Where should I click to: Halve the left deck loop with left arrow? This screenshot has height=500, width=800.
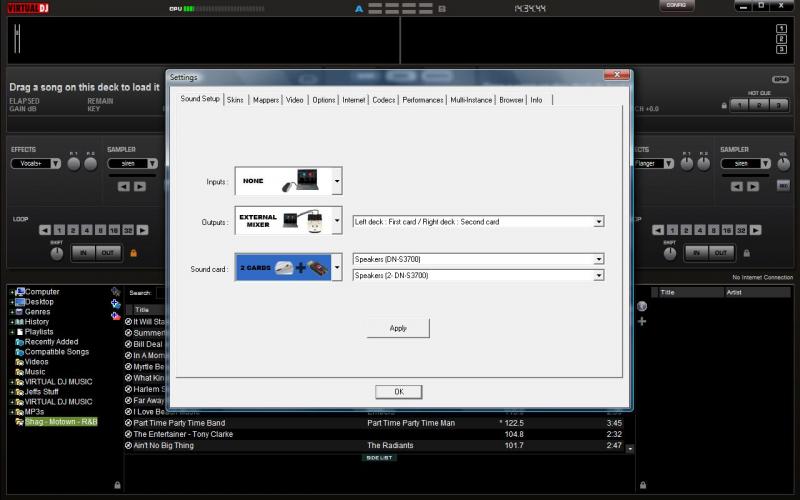tap(45, 230)
